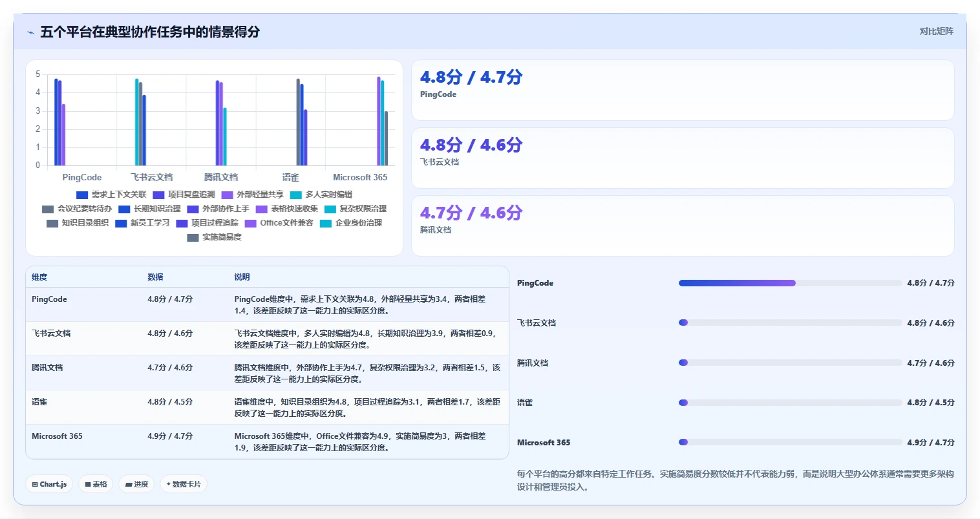Viewport: 980px width, 519px height.
Task: Toggle the 长期知识治理 legend item
Action: click(149, 209)
